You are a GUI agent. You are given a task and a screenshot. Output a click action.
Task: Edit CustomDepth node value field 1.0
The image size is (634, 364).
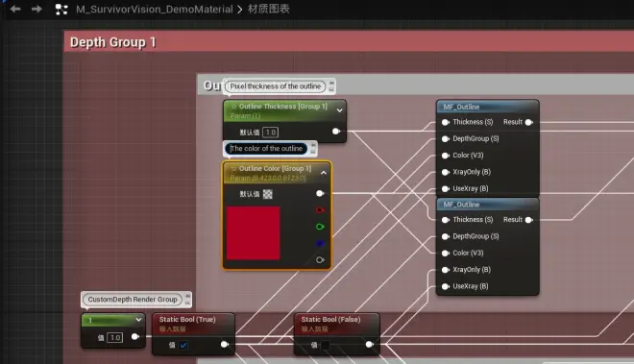pyautogui.click(x=115, y=337)
